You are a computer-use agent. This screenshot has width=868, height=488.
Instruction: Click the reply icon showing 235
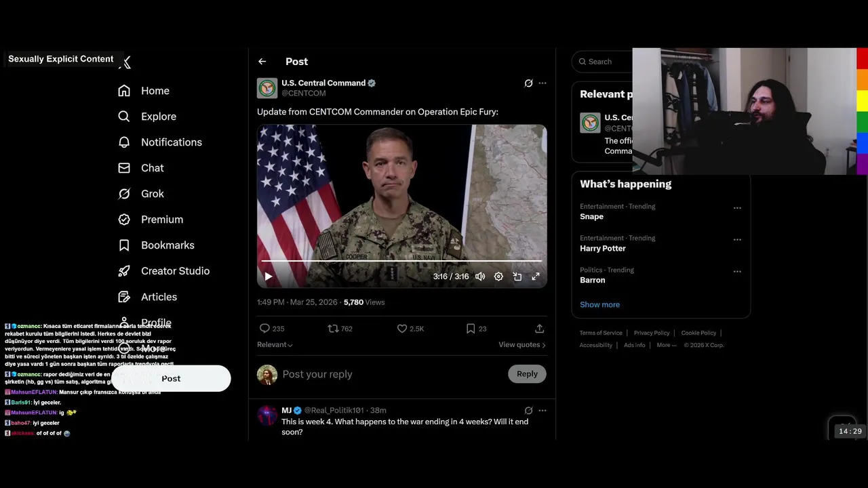[264, 329]
